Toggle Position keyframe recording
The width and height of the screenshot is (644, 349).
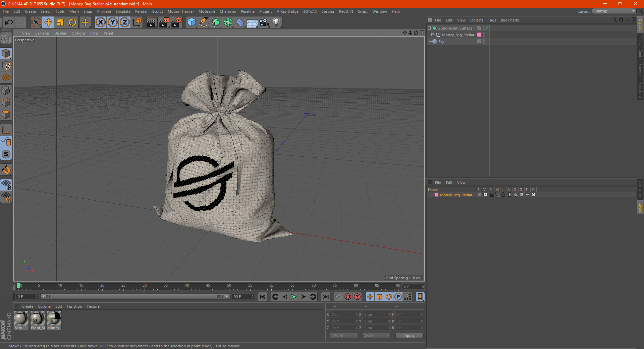click(370, 297)
